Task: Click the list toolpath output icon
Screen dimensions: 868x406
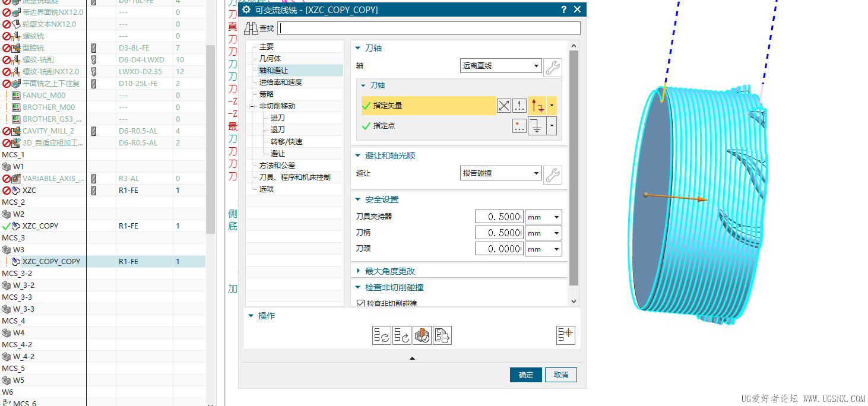Action: (442, 335)
